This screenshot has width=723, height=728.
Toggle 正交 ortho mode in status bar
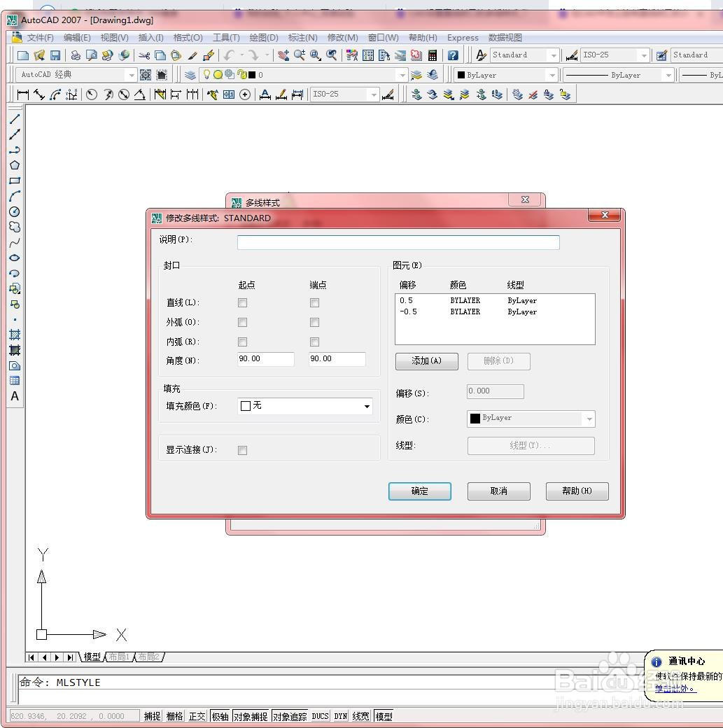tap(197, 716)
